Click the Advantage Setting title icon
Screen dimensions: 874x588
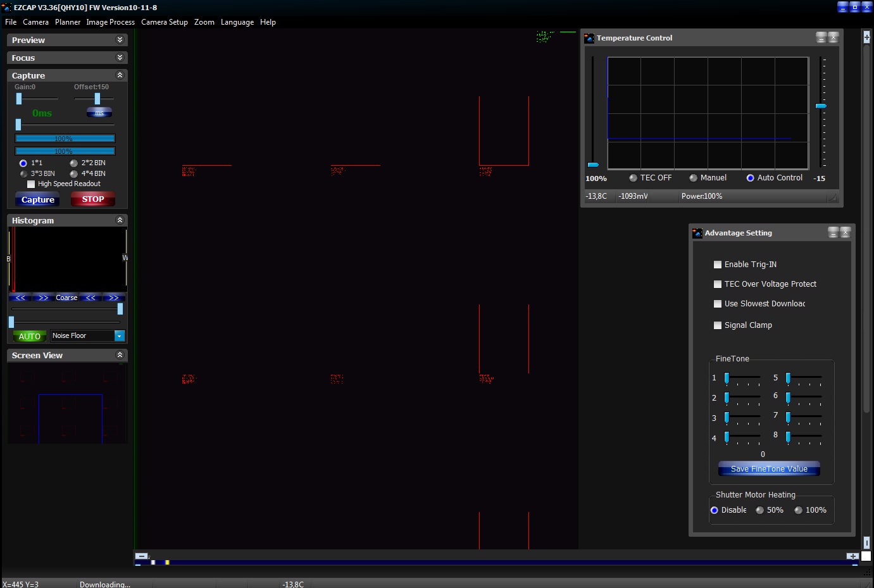pyautogui.click(x=697, y=233)
